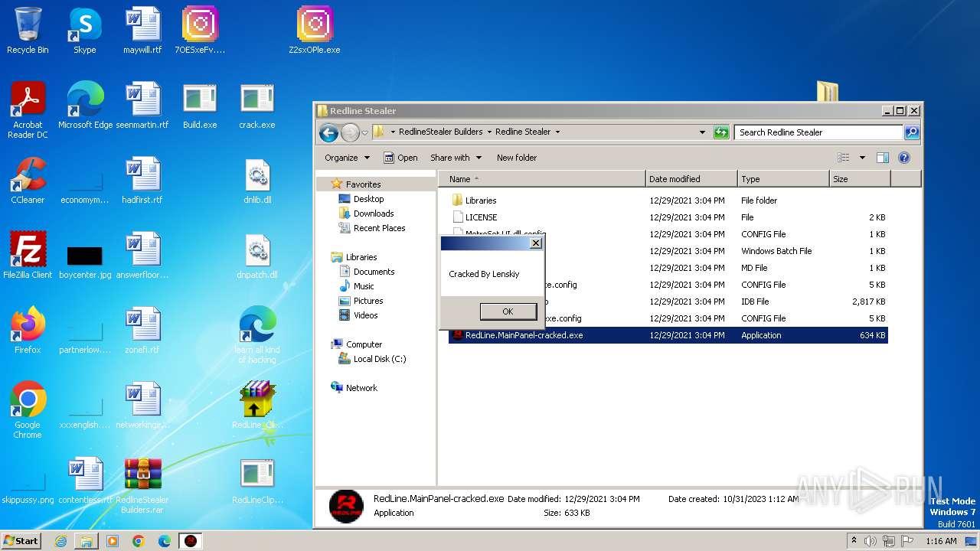Select seenmartin.rtf on the desktop
Image resolution: width=980 pixels, height=551 pixels.
142,106
